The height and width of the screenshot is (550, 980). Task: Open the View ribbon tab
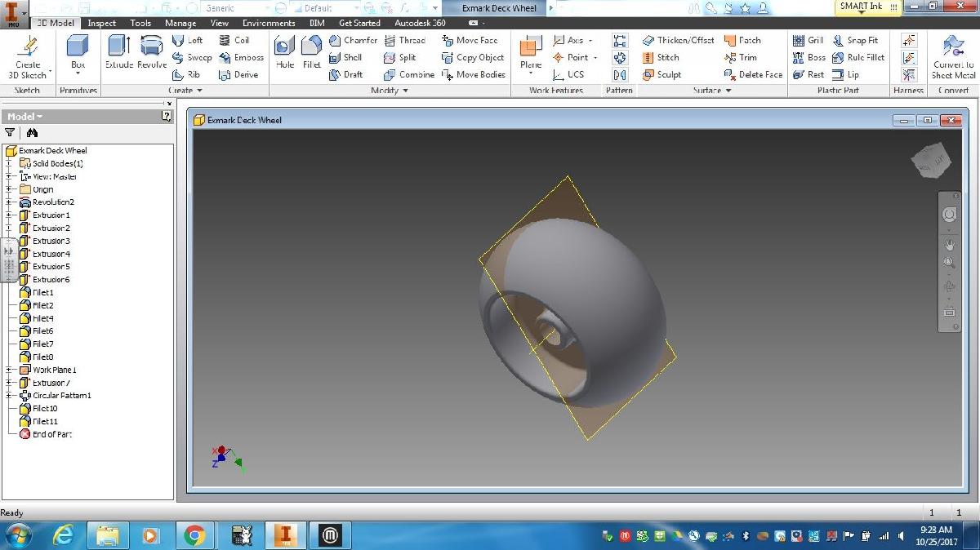pos(220,23)
